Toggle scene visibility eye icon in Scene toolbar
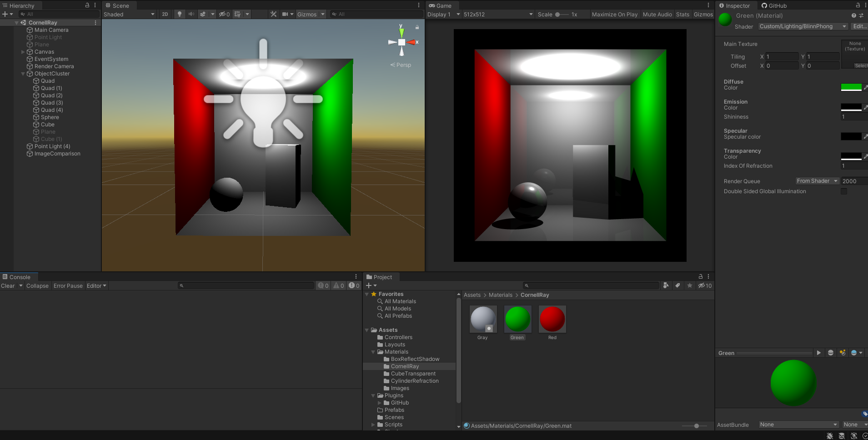868x440 pixels. [x=222, y=14]
